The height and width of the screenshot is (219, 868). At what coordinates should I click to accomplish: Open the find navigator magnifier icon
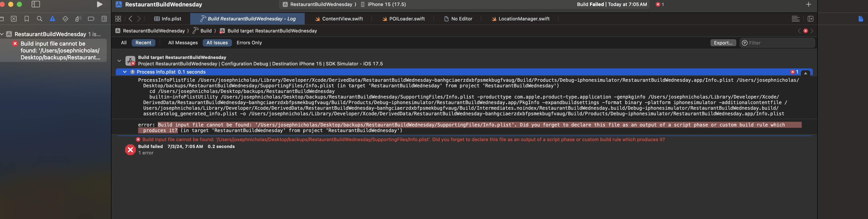coord(39,19)
